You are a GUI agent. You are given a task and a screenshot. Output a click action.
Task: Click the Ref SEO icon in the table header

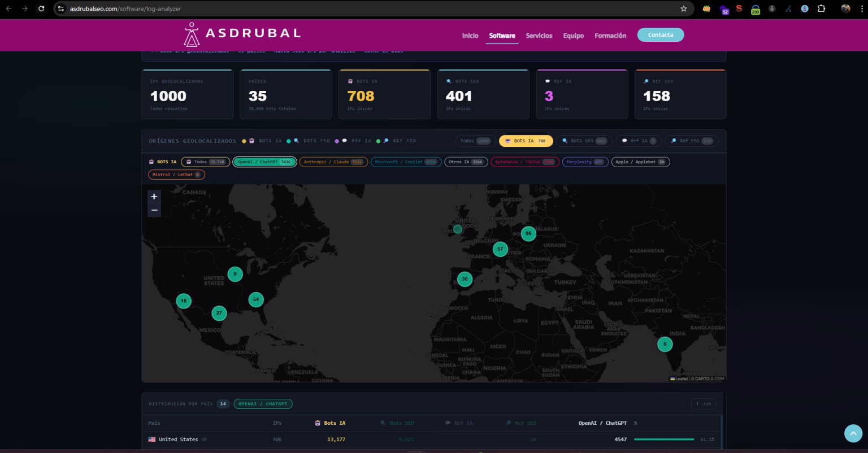tap(510, 422)
